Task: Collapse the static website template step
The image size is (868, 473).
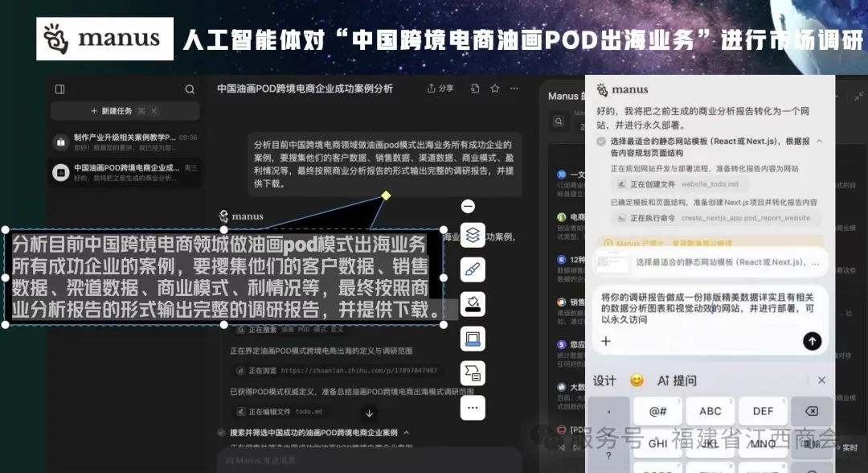Action: pos(821,141)
